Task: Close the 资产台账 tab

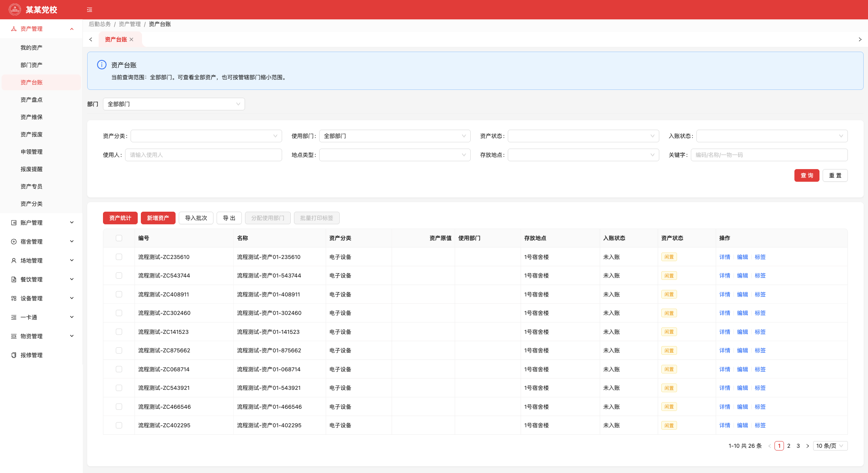Action: pos(131,39)
